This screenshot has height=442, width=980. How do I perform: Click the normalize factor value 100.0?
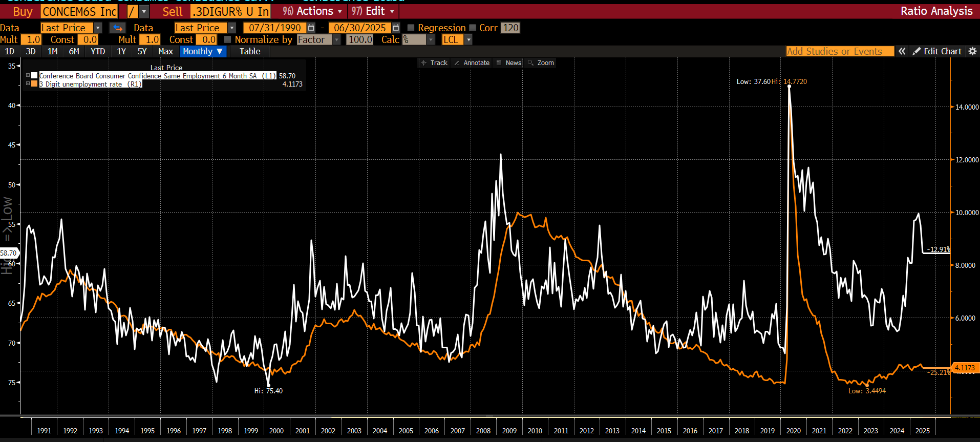point(360,39)
